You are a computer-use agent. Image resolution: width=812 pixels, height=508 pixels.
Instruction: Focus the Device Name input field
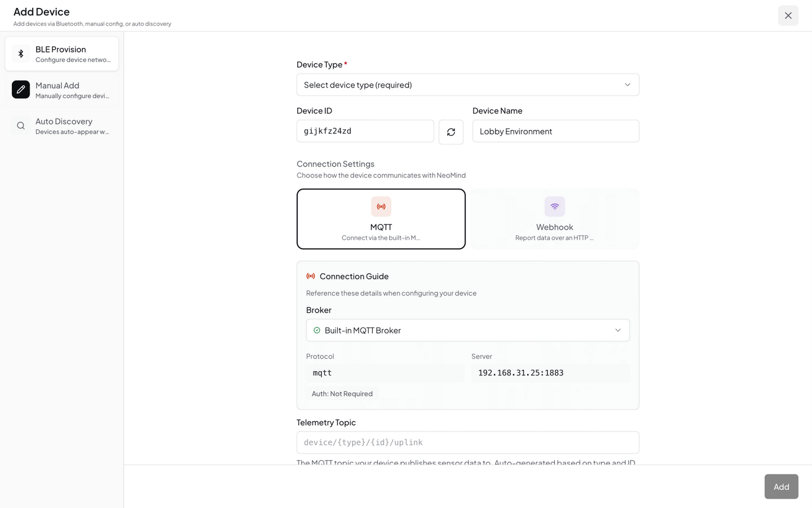click(556, 131)
